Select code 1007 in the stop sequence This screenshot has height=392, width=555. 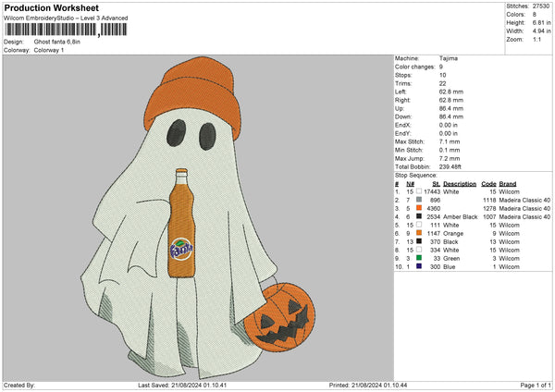pyautogui.click(x=489, y=216)
